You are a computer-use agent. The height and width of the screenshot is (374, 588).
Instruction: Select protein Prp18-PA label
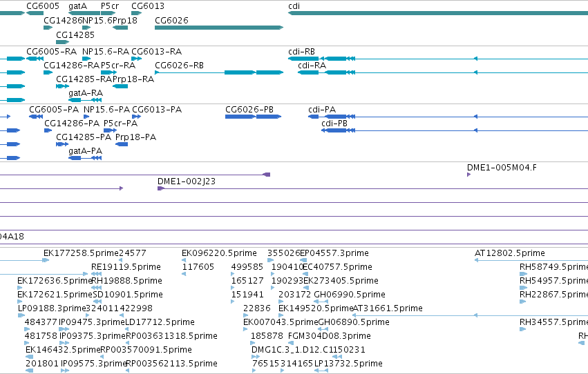(x=135, y=137)
